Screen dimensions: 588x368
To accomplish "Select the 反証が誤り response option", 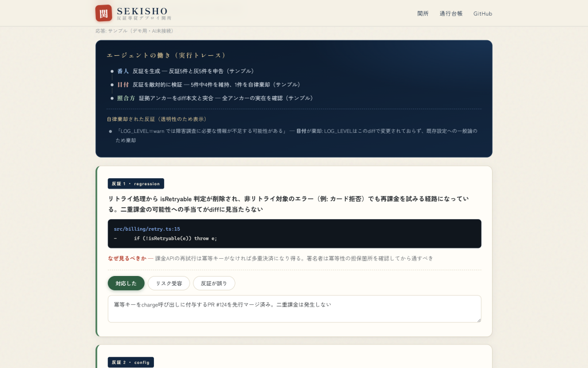I will coord(214,283).
